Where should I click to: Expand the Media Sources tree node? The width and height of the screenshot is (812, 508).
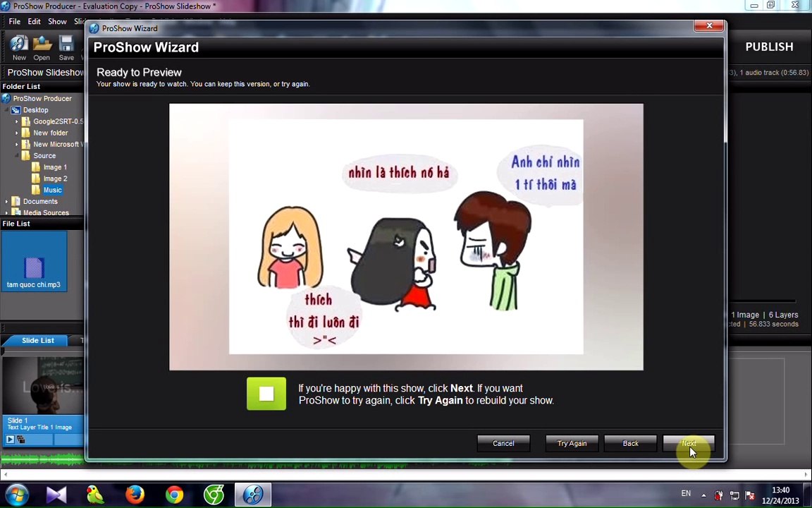[6, 212]
